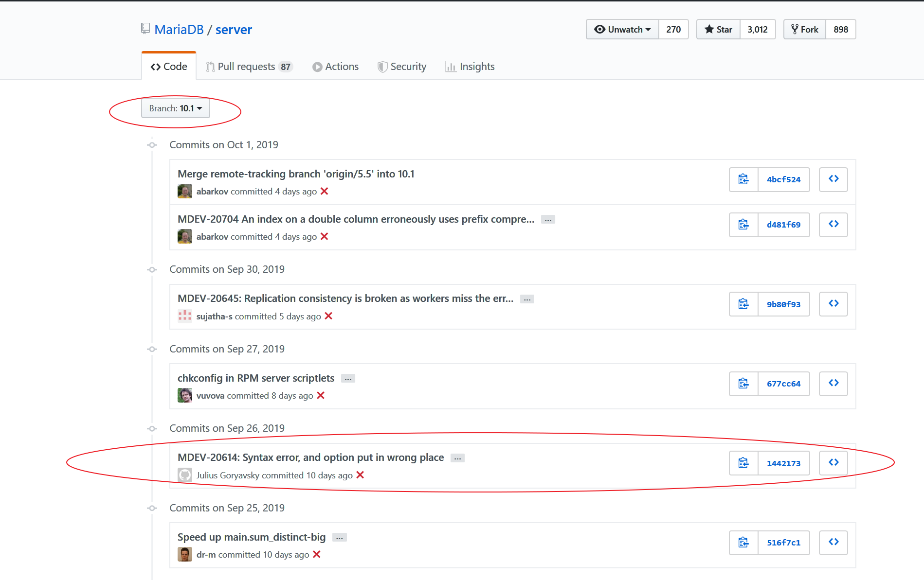Expand Speed up main.sum_distinct-big description
Screen dimensions: 924x580
(x=339, y=538)
